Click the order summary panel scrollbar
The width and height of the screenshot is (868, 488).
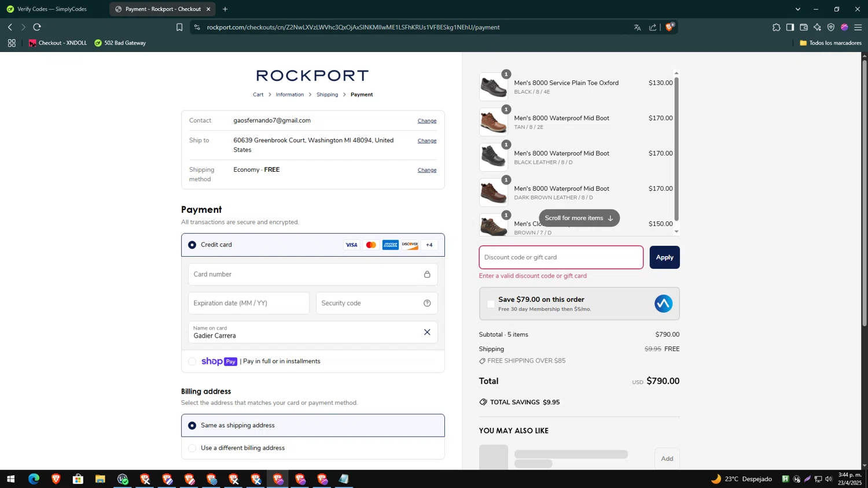(676, 149)
